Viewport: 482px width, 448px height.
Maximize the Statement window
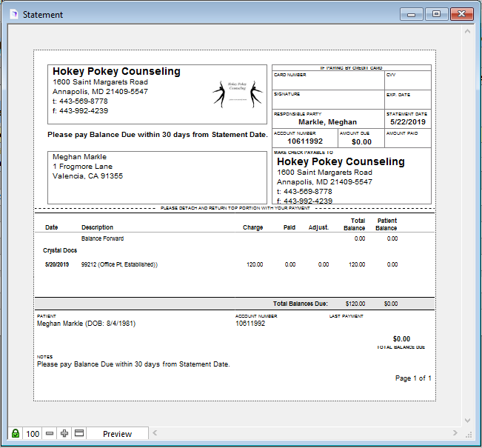[436, 14]
